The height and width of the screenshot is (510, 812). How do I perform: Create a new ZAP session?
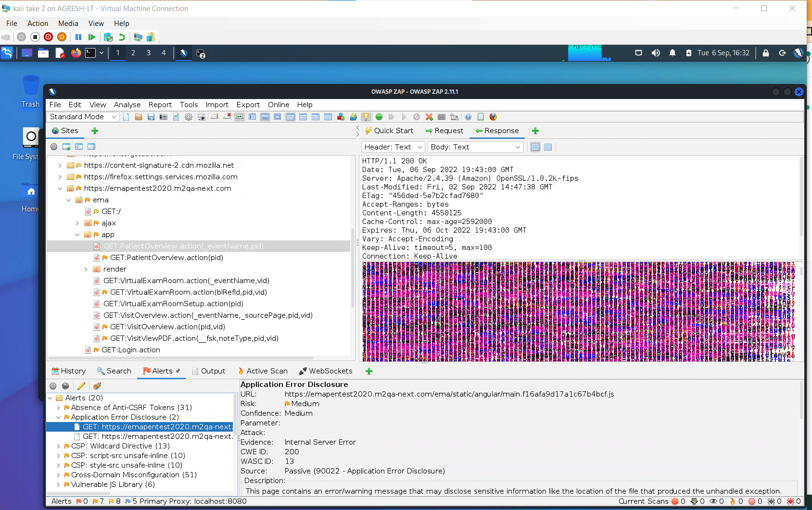pos(126,116)
